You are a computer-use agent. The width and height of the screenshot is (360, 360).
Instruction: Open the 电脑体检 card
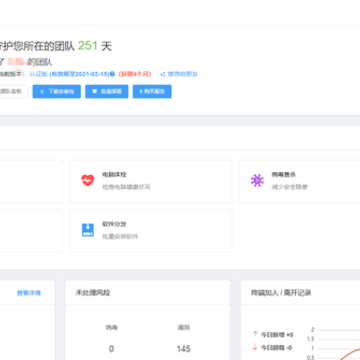point(151,181)
